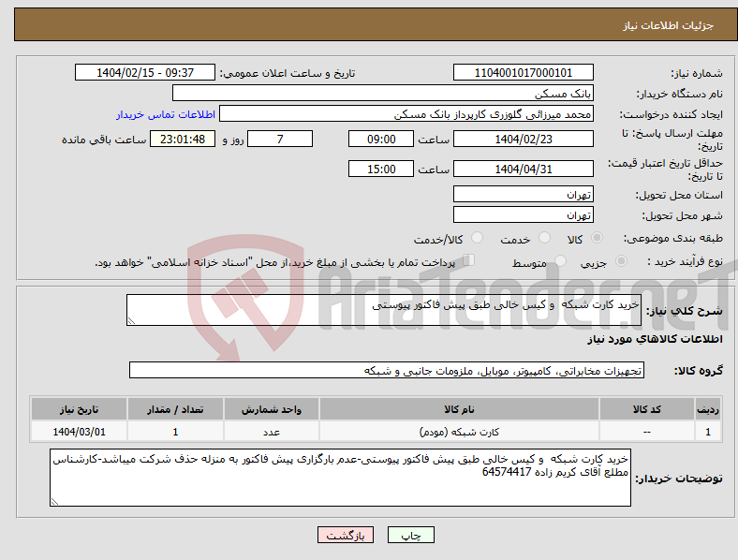Click the بازگشت back button
Screen dimensions: 738x560
click(x=346, y=535)
